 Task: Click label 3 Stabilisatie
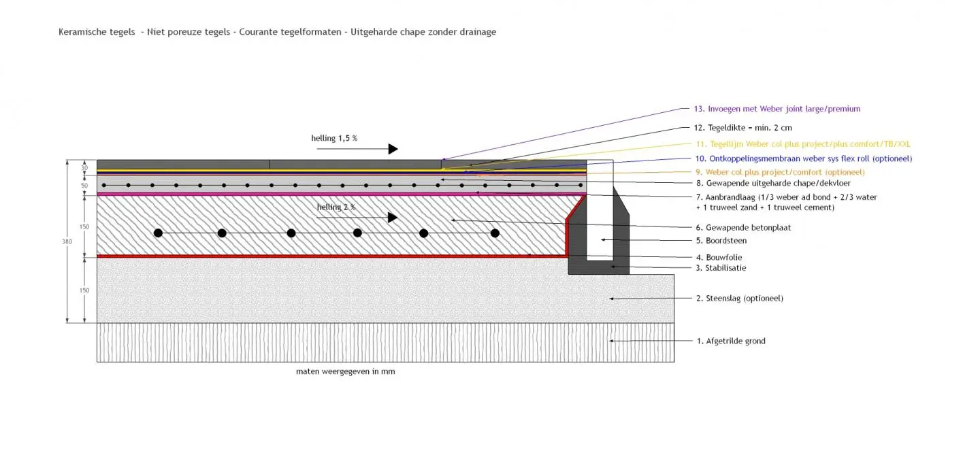pos(721,268)
